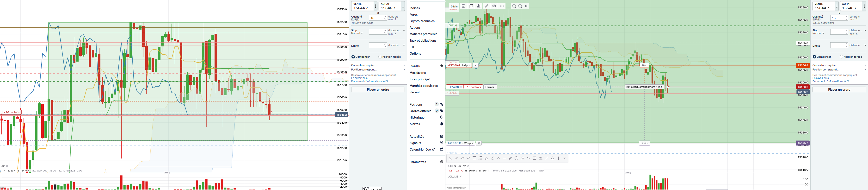Open the Forex market category
Viewport: 868px width, 190px height.
point(413,14)
